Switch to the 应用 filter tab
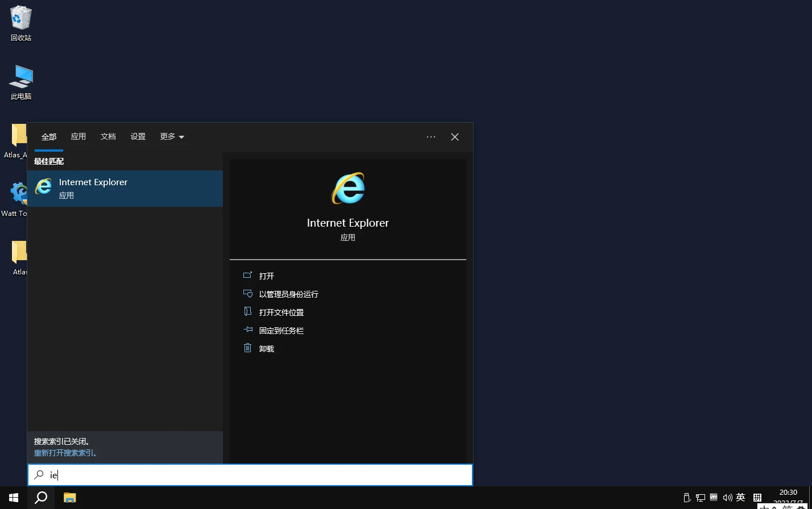 click(78, 136)
